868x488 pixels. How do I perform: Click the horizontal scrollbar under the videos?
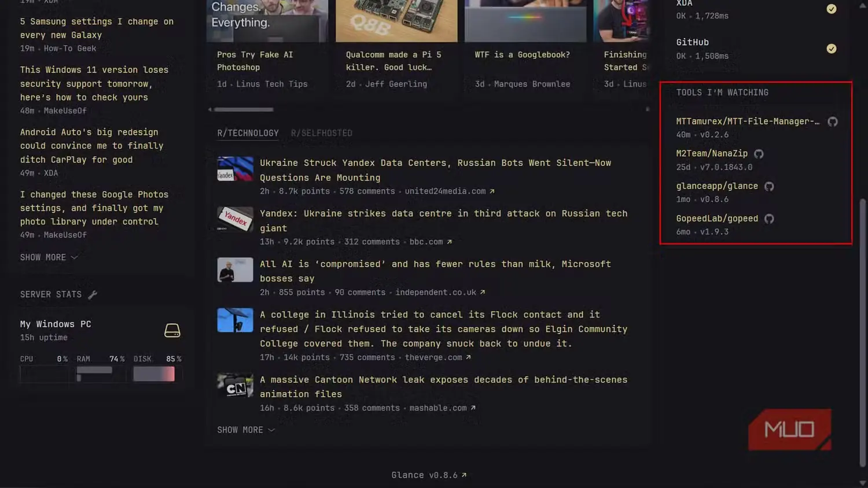click(244, 109)
